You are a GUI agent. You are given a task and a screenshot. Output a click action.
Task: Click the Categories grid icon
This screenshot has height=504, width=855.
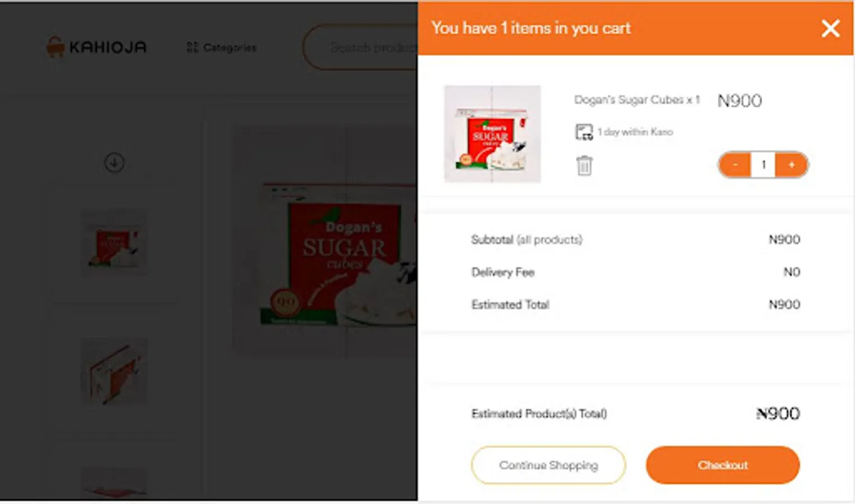(x=192, y=48)
